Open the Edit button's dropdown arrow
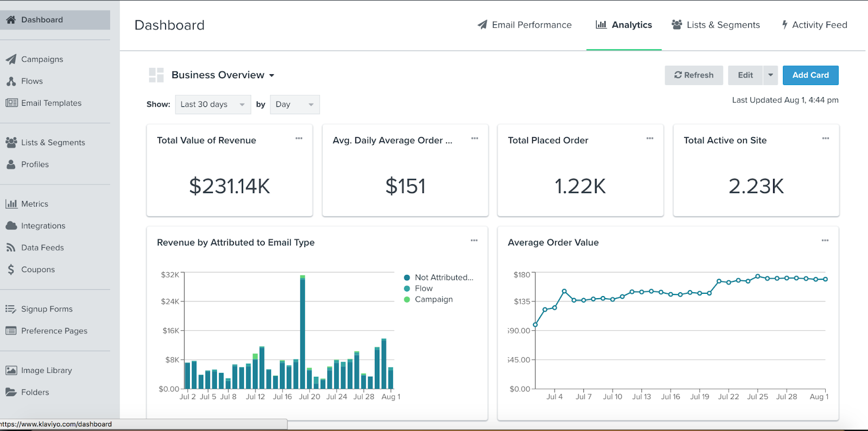Screen dimensions: 868x431 770,75
